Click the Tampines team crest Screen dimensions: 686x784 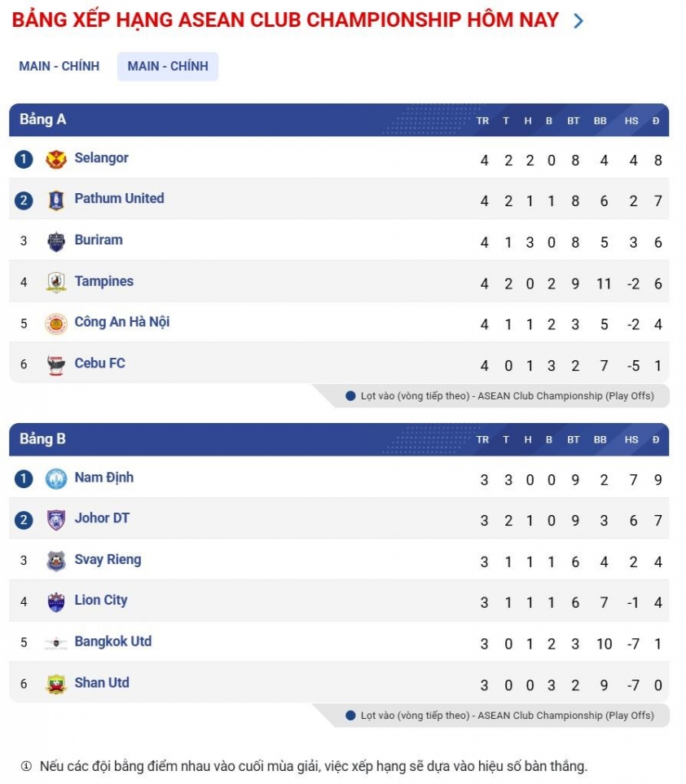pos(55,282)
